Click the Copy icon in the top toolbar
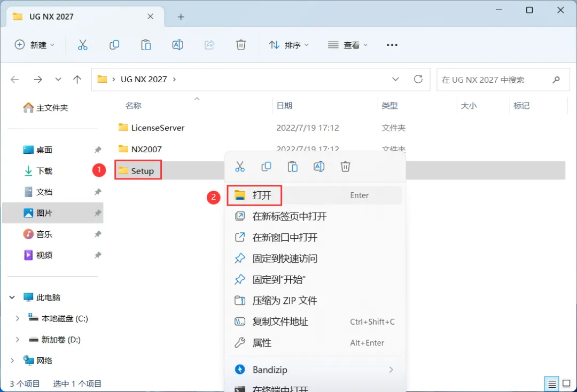577x392 pixels. pos(114,45)
